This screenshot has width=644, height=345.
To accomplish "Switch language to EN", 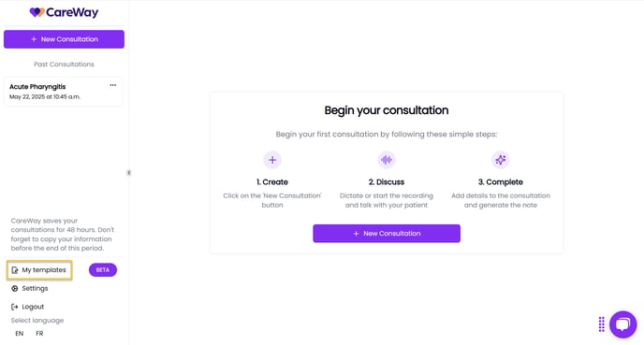I will tap(20, 334).
